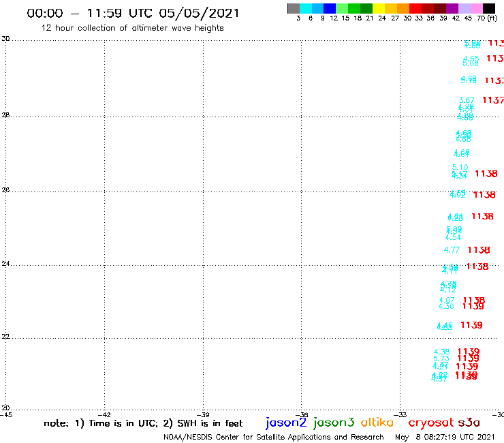Click the wave height value "4.77"
504x443 pixels.
(452, 249)
